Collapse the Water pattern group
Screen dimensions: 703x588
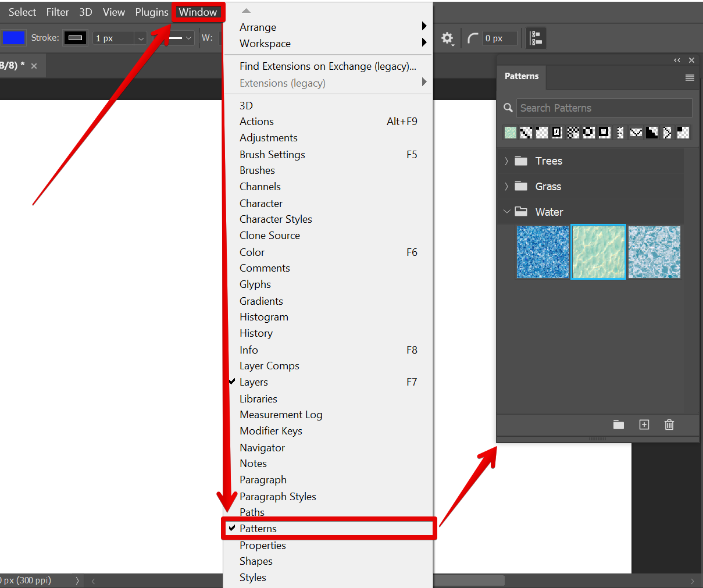coord(506,212)
